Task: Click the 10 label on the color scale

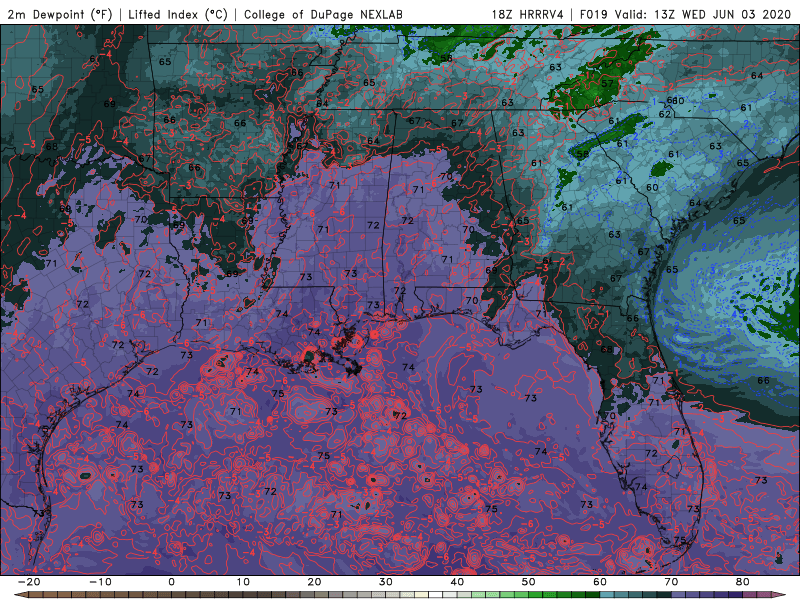Action: [243, 582]
